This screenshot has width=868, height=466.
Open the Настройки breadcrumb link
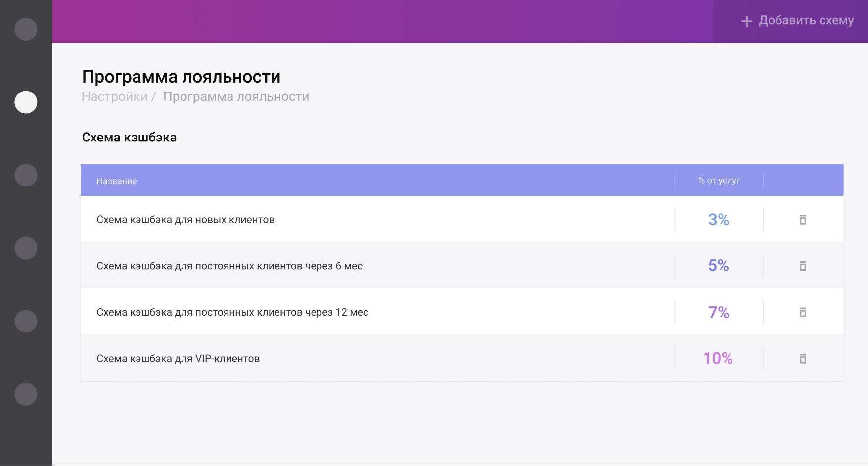[114, 96]
